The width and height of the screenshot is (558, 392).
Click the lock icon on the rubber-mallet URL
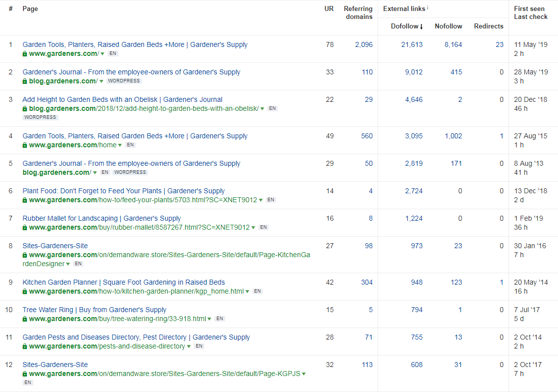click(x=24, y=227)
